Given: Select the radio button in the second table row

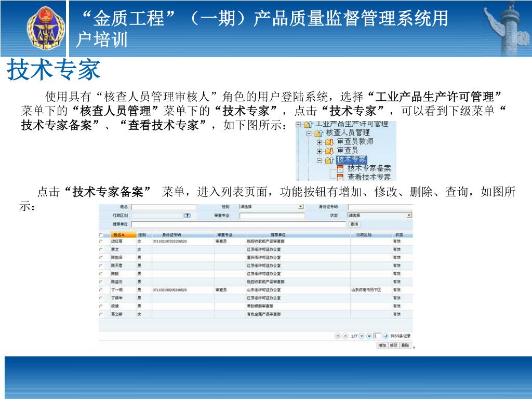Looking at the screenshot, I should 101,250.
